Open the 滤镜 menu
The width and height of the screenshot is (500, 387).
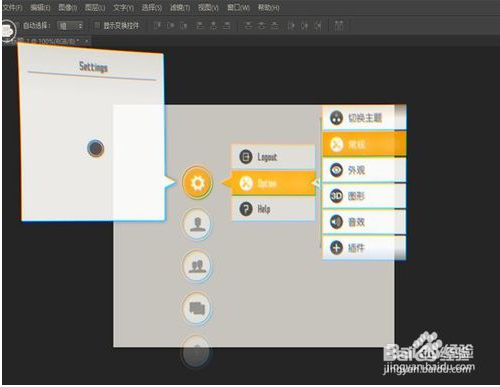pyautogui.click(x=180, y=7)
